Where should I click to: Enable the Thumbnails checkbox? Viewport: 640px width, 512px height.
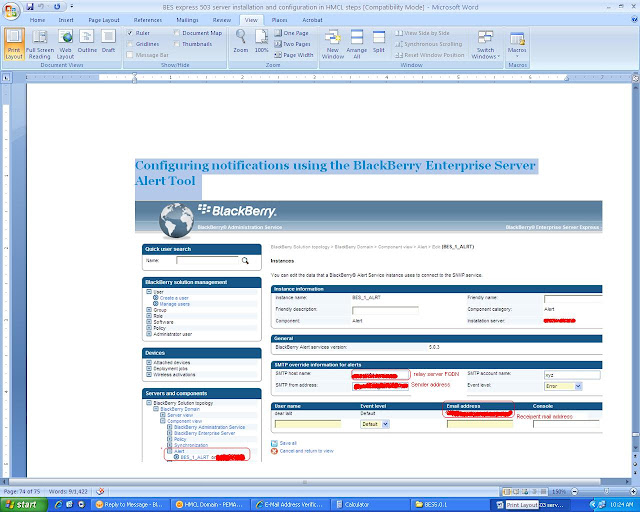[176, 44]
